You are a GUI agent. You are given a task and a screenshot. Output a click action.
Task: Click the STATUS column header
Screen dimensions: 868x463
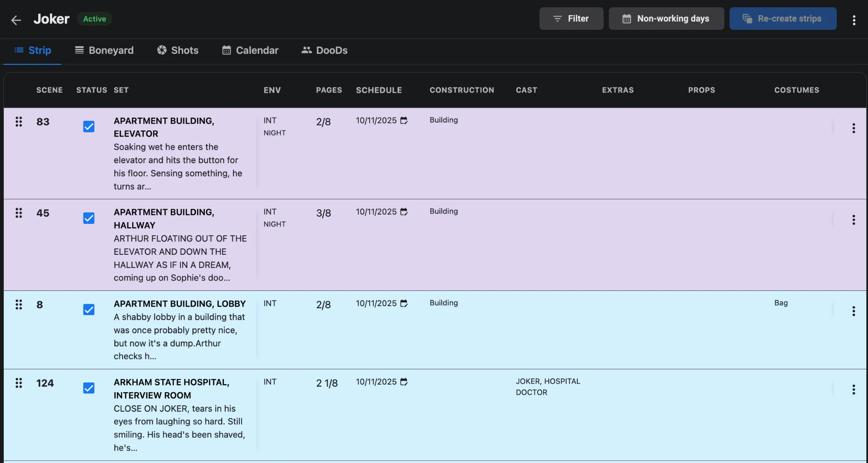(92, 90)
